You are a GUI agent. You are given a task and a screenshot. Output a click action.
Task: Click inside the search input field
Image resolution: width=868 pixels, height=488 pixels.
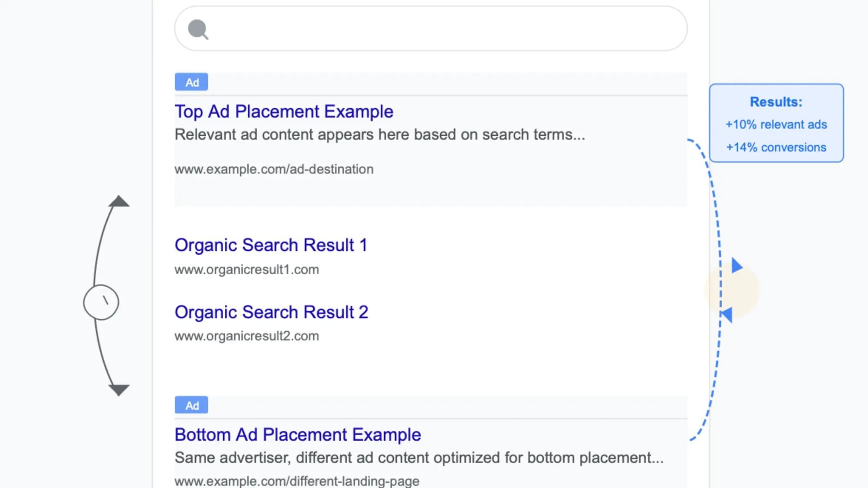(x=434, y=29)
